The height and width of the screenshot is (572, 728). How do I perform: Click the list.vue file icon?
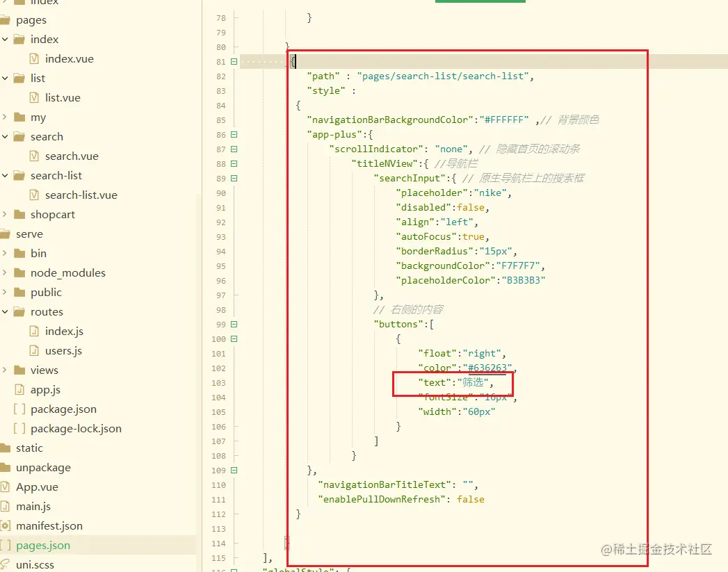coord(34,97)
